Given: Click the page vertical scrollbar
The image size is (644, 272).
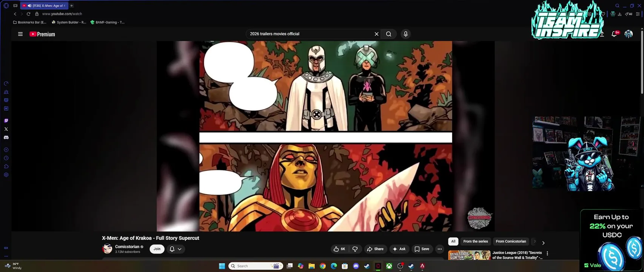Looking at the screenshot, I should (641, 62).
